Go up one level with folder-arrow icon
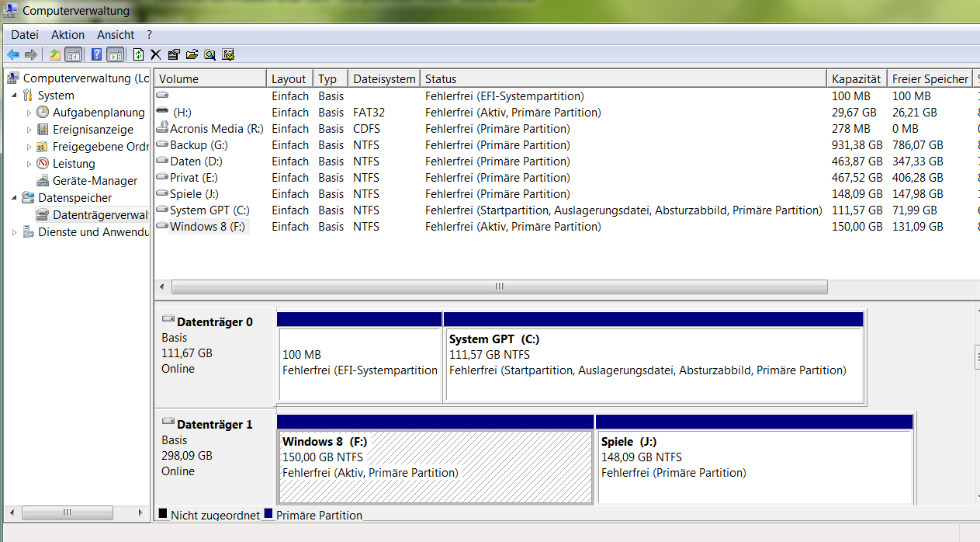Screen dimensions: 980x542 (x=54, y=54)
